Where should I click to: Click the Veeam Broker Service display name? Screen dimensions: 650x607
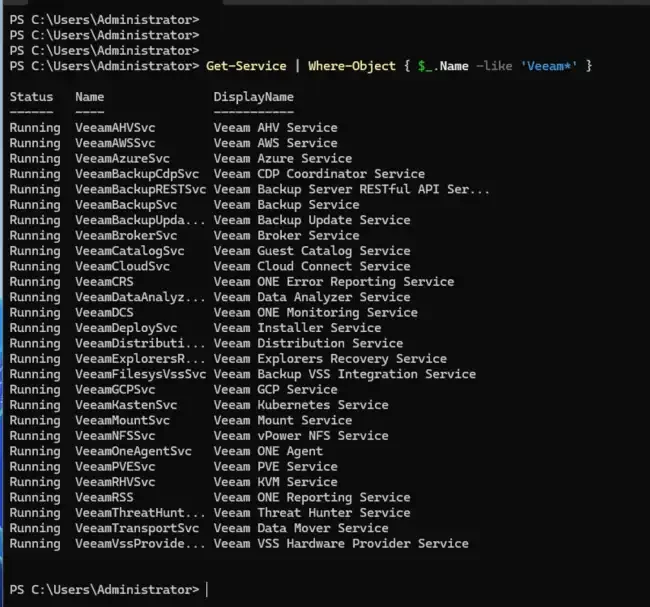click(x=286, y=236)
